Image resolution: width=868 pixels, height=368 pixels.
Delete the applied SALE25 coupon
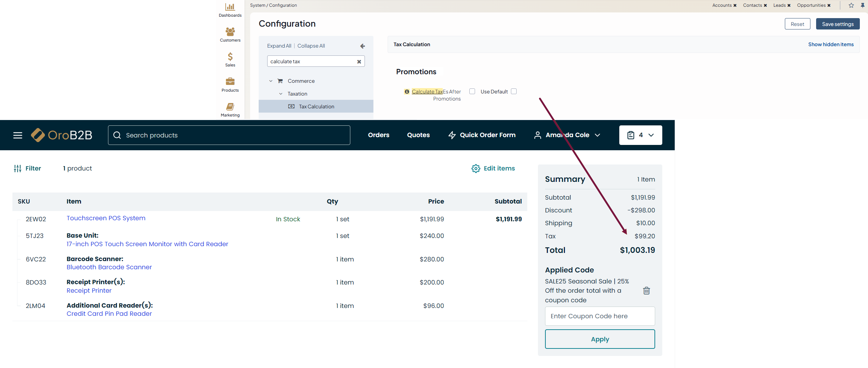pyautogui.click(x=646, y=291)
